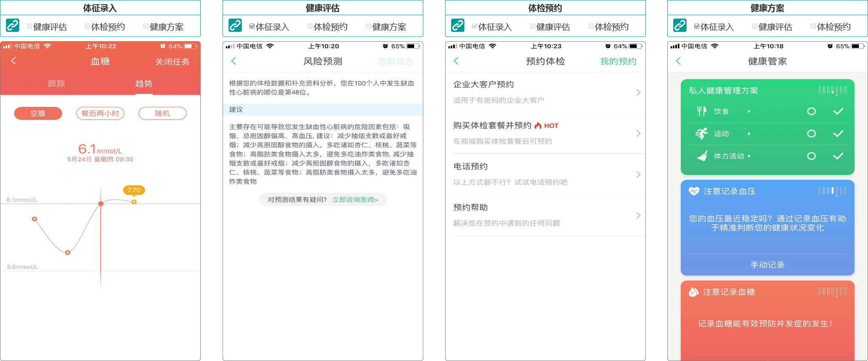The image size is (868, 361).
Task: Go back from the 健康管家 screen
Action: pos(679,61)
